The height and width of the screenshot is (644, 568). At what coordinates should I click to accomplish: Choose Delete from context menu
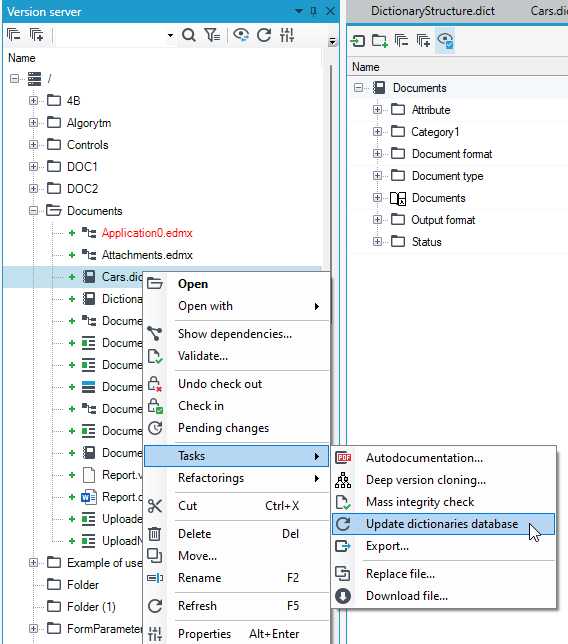pos(237,534)
